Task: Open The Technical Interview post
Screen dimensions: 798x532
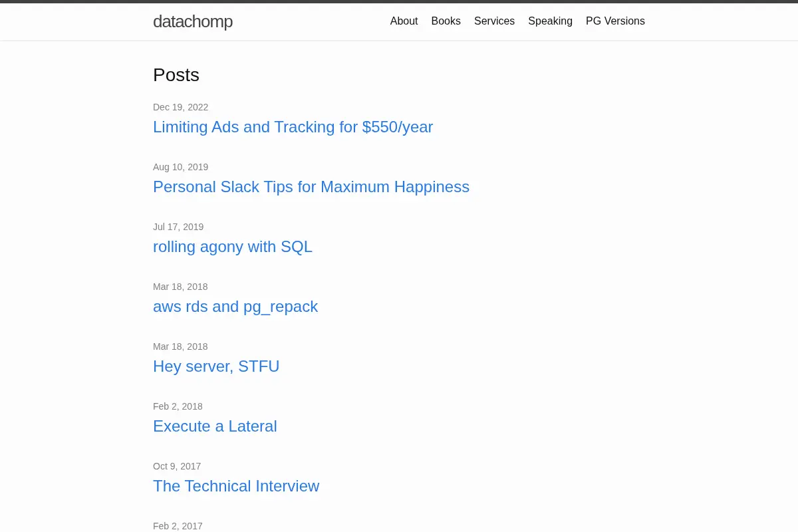Action: [x=236, y=486]
